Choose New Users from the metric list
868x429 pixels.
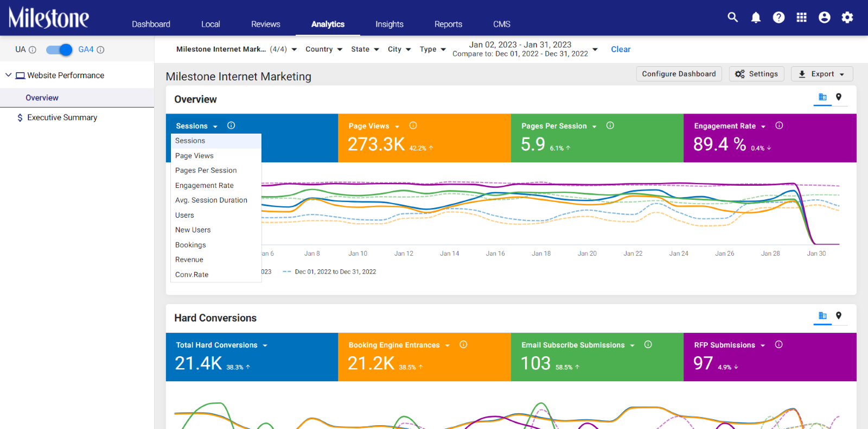click(x=216, y=230)
